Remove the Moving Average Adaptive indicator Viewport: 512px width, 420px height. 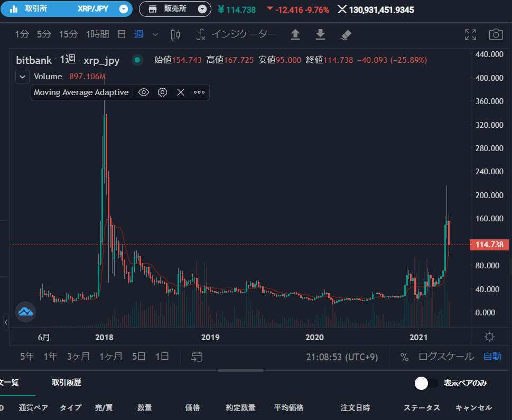(x=181, y=92)
